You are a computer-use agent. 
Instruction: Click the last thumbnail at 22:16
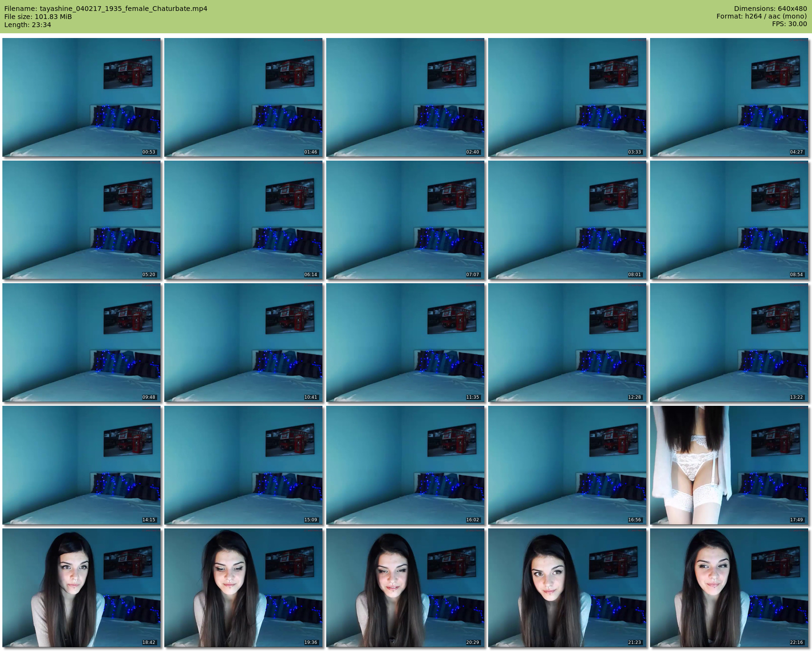pyautogui.click(x=729, y=587)
